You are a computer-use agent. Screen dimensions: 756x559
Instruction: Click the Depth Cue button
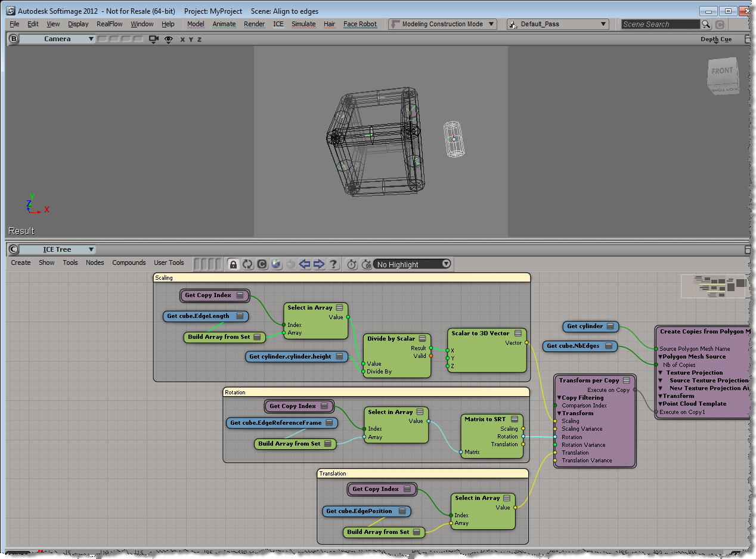715,39
